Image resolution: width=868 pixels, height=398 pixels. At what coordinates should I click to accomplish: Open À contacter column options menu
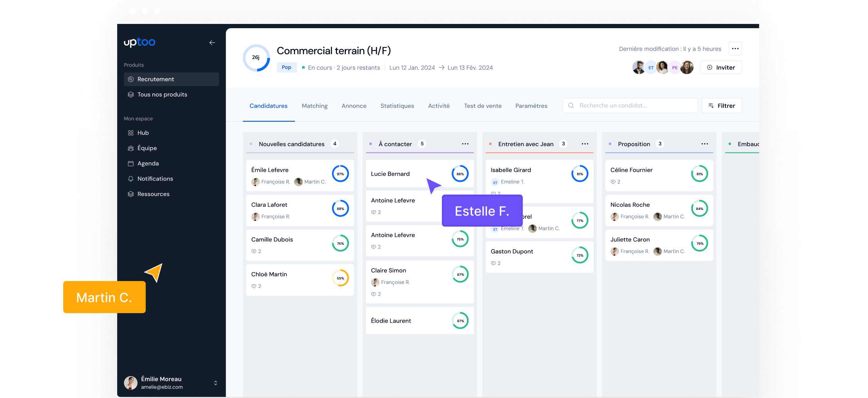tap(465, 144)
